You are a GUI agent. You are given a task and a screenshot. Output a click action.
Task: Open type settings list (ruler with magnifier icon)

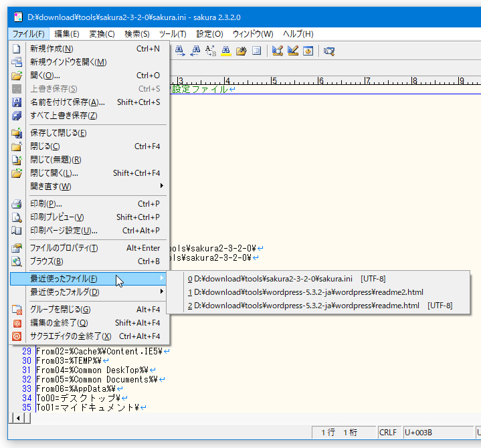click(x=278, y=51)
